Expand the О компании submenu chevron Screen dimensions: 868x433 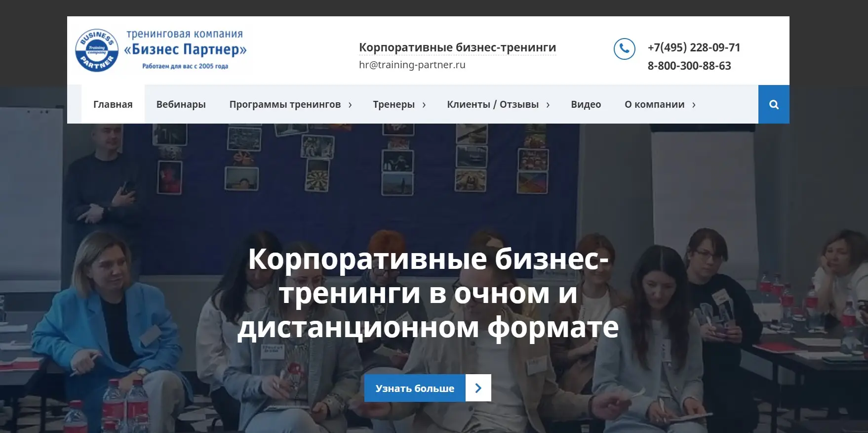tap(694, 105)
